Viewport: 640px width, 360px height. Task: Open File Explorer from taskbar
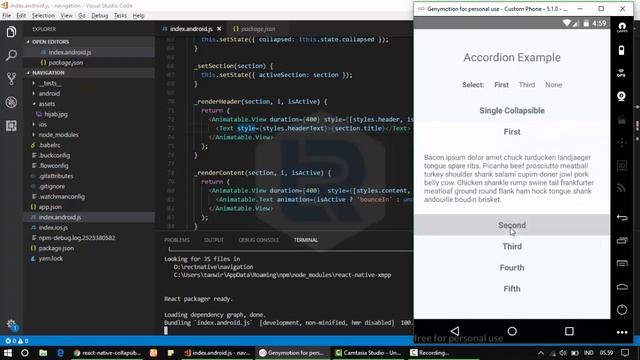point(43,353)
